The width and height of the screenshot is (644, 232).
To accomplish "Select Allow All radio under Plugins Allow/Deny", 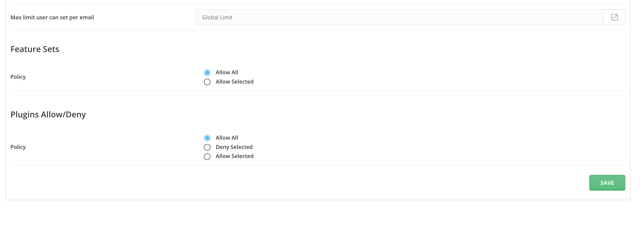I will 207,138.
